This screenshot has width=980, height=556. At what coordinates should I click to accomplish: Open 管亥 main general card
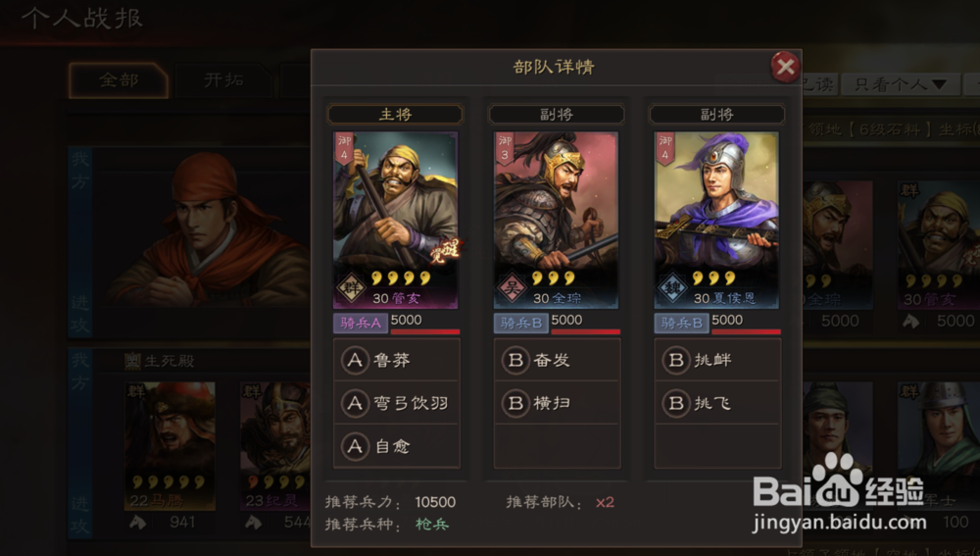pos(396,221)
